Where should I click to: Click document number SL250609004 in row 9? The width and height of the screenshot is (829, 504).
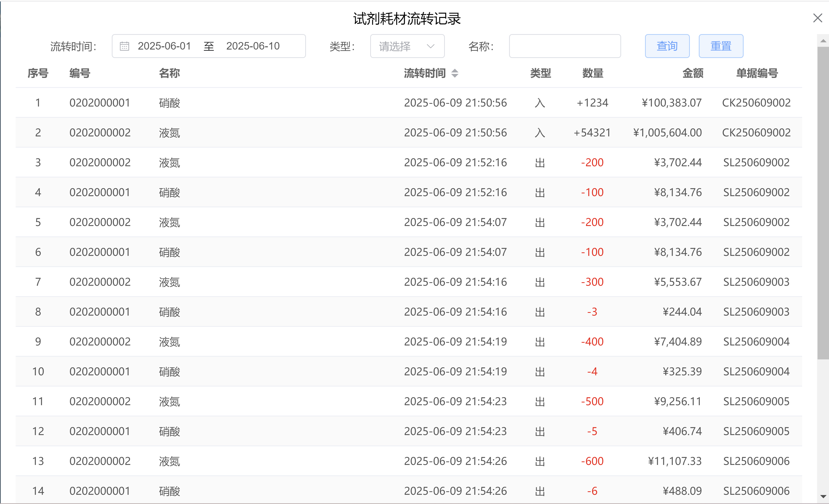(756, 341)
